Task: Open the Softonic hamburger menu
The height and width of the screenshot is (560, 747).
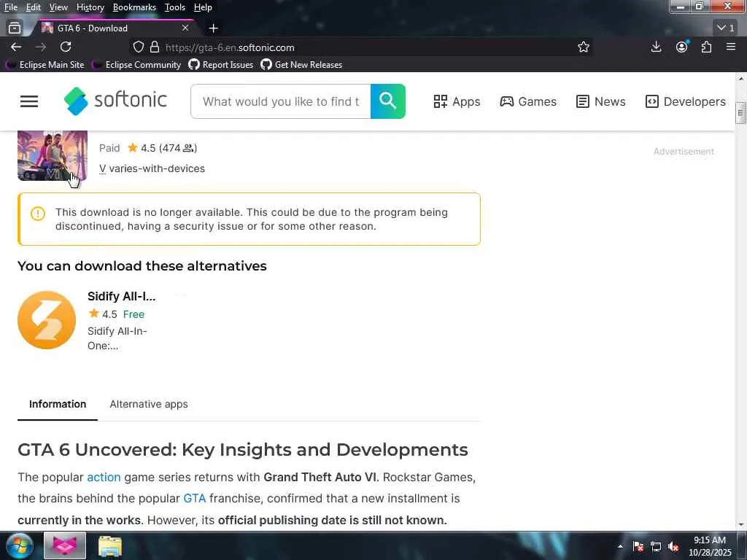Action: [29, 101]
